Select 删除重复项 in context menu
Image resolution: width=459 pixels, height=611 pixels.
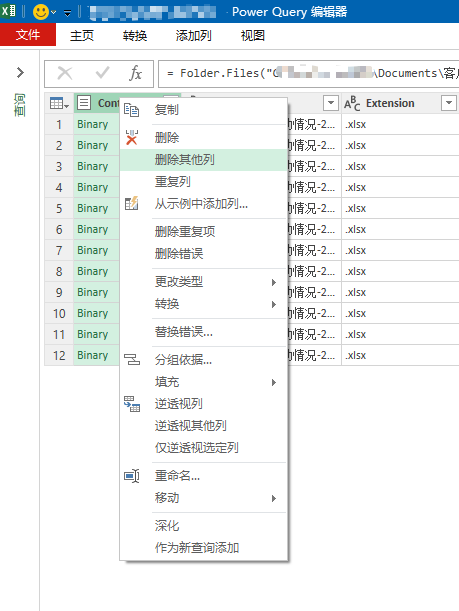pyautogui.click(x=204, y=232)
